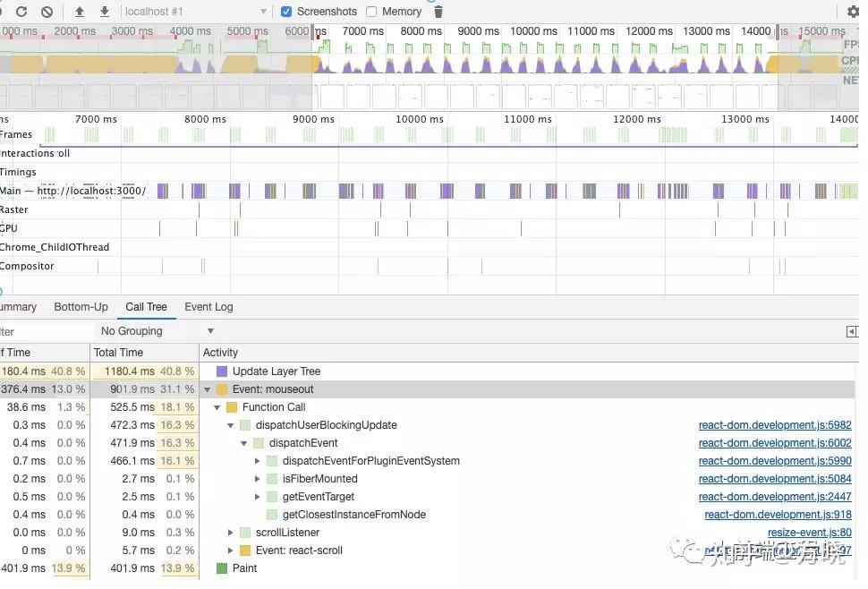Uncheck the Screenshots checkbox
This screenshot has height=589, width=868.
coord(286,11)
